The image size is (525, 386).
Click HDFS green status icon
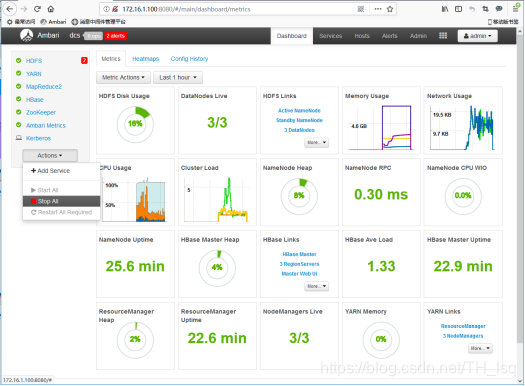19,61
